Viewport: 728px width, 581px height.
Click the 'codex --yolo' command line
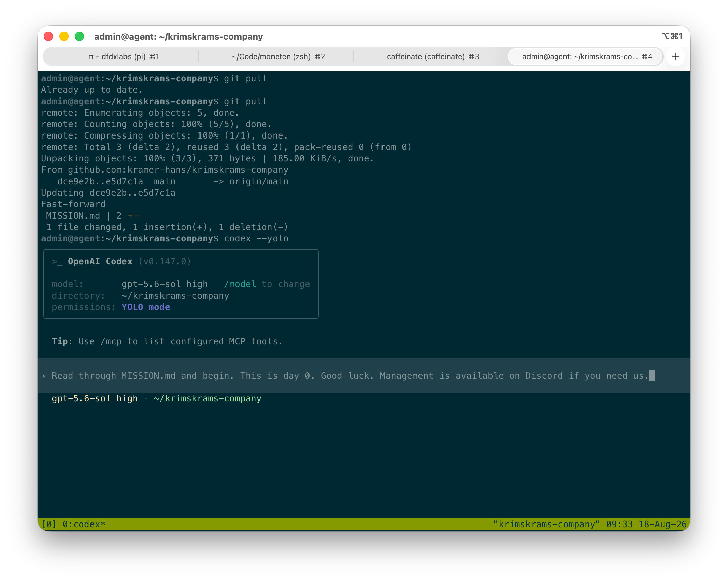(x=256, y=238)
